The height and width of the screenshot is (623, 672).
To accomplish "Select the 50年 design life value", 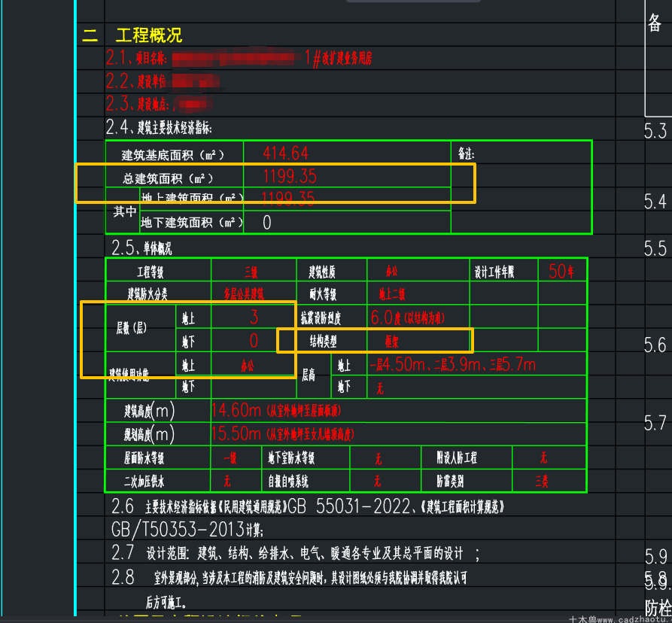I will [x=561, y=271].
